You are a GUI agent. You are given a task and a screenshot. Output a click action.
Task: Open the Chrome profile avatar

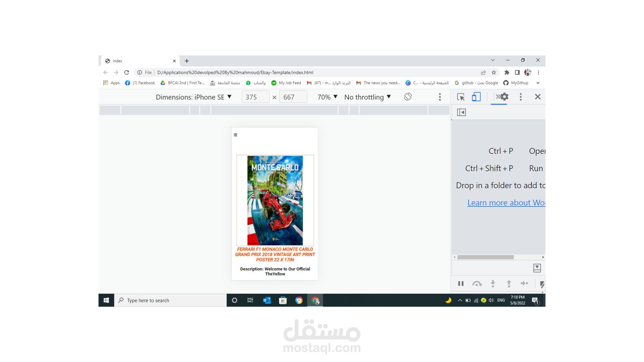(x=528, y=72)
